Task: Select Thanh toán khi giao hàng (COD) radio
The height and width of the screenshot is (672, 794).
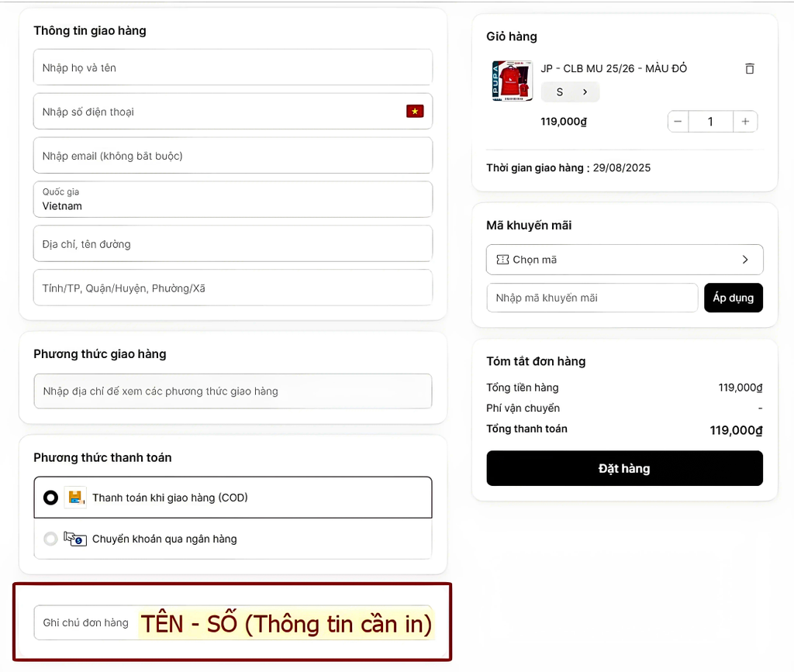Action: tap(50, 498)
